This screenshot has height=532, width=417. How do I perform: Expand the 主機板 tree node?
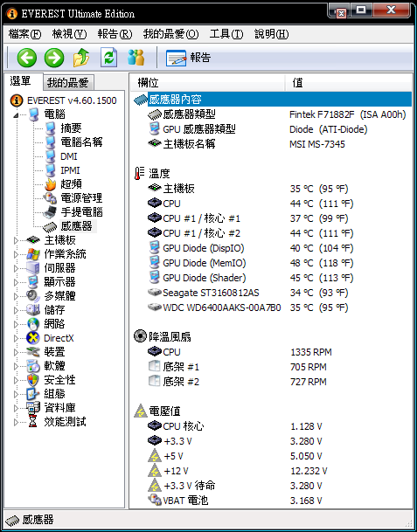[x=16, y=240]
